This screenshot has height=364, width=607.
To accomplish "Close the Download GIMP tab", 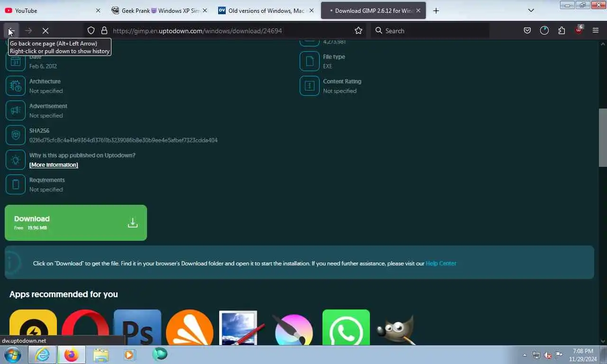I will pyautogui.click(x=418, y=10).
